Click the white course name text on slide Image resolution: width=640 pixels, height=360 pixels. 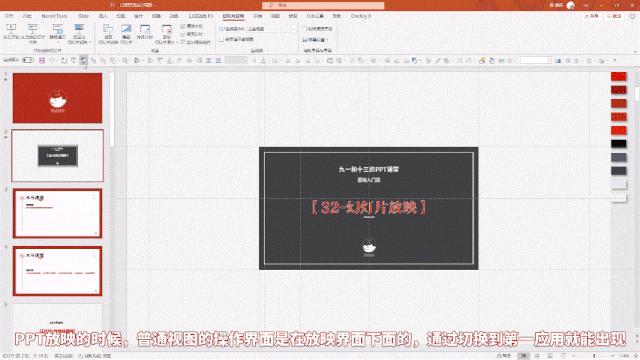[x=369, y=169]
